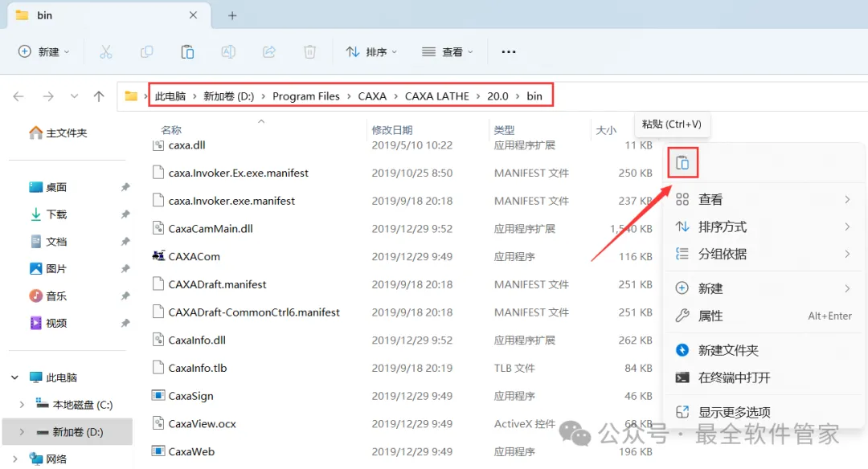
Task: Open 分组依据 submenu in context menu
Action: [764, 255]
